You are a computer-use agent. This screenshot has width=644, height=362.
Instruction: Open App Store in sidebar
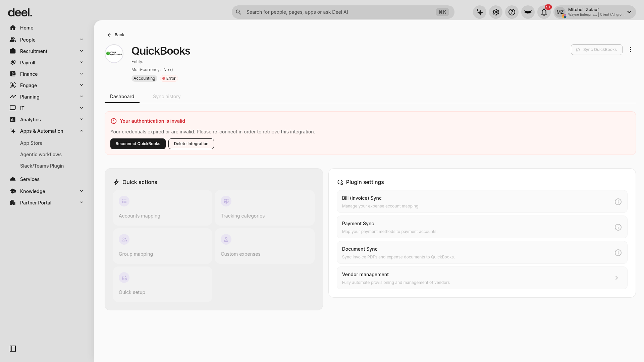tap(31, 143)
